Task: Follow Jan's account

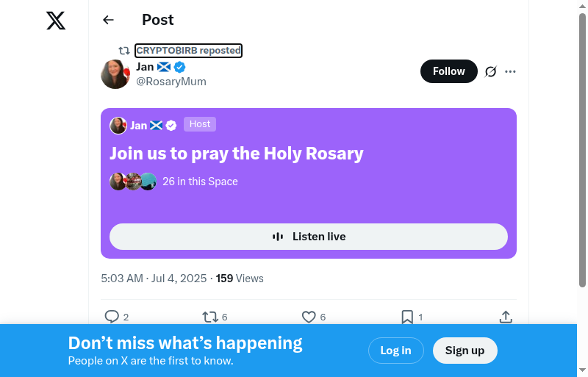Action: pos(448,71)
